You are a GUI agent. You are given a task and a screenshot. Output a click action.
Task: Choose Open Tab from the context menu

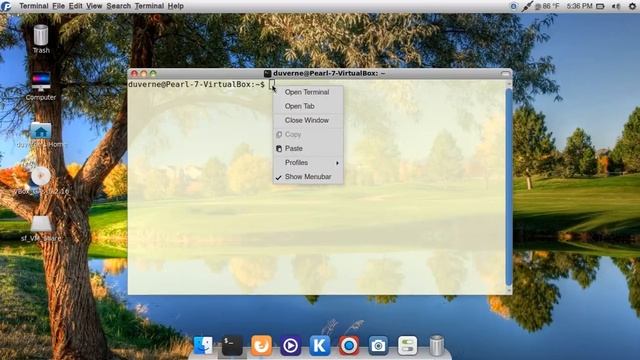pyautogui.click(x=308, y=106)
